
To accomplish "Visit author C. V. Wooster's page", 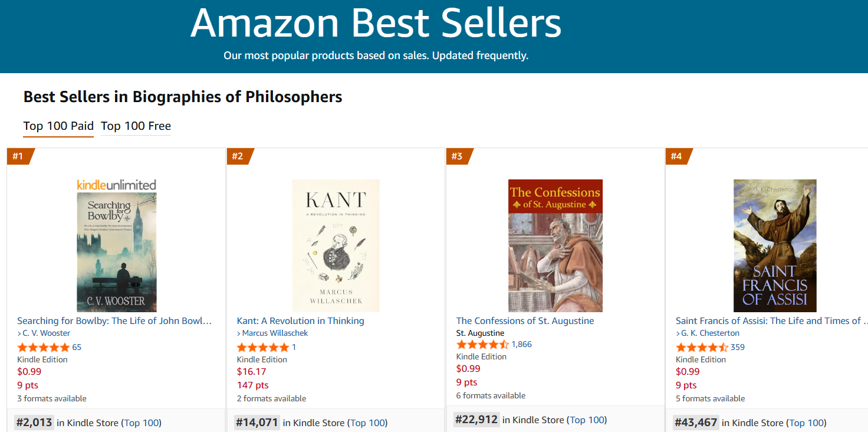I will click(46, 333).
